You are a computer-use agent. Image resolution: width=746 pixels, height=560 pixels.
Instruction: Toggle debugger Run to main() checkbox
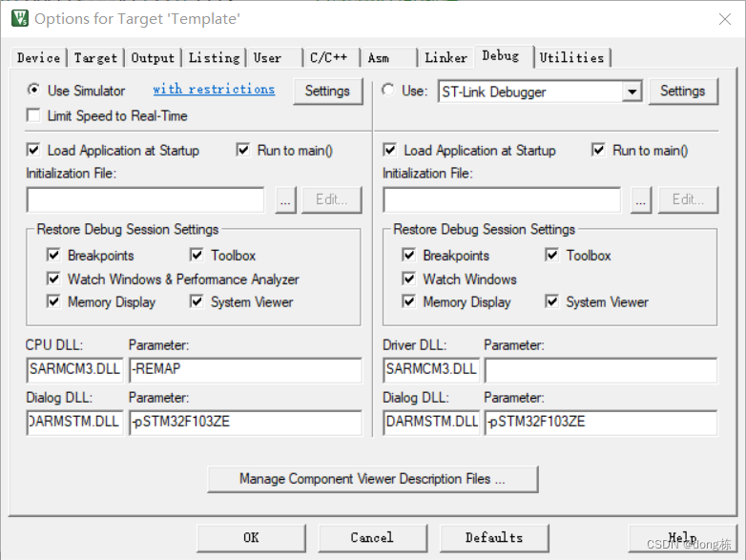pos(598,151)
